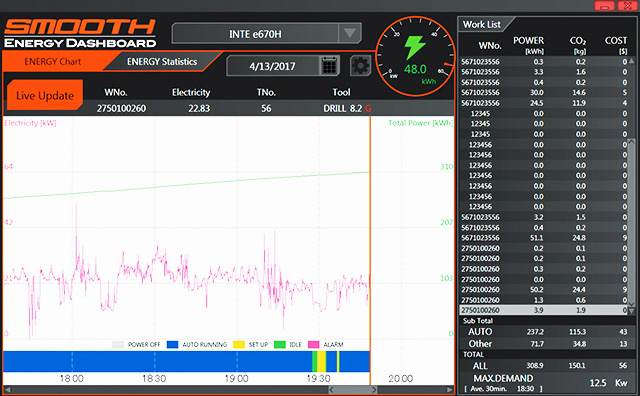Select work row with 51.1 kWh power
The height and width of the screenshot is (396, 640).
544,238
